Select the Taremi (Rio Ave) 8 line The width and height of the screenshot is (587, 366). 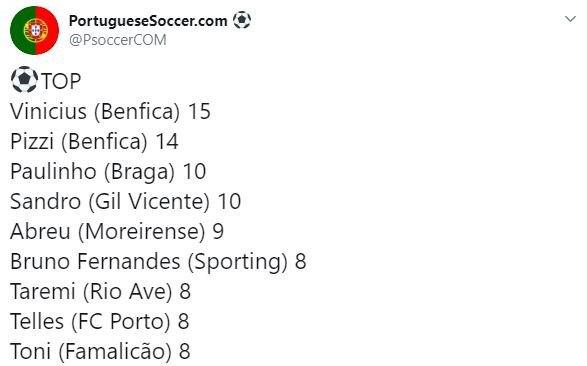pyautogui.click(x=100, y=291)
